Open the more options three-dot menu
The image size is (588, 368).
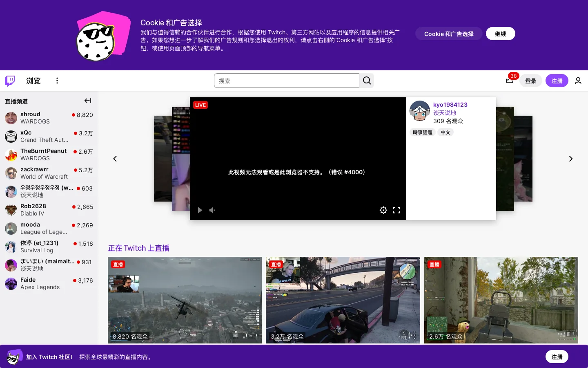[57, 81]
